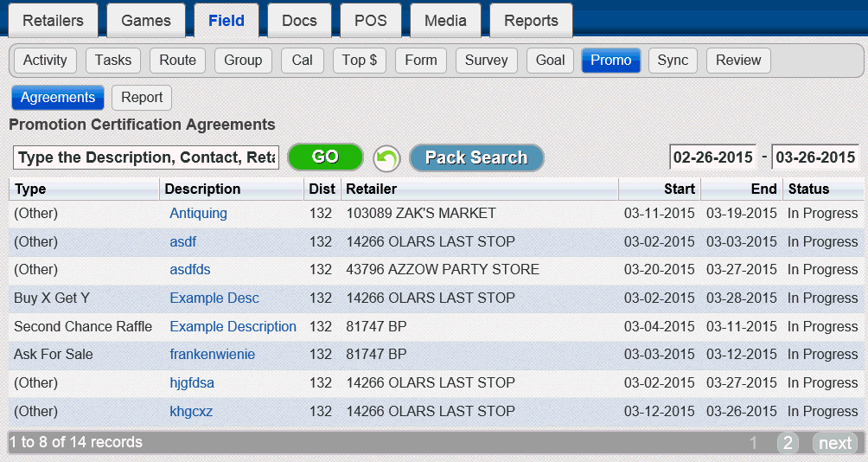Sort by the Dist column header

[x=322, y=189]
